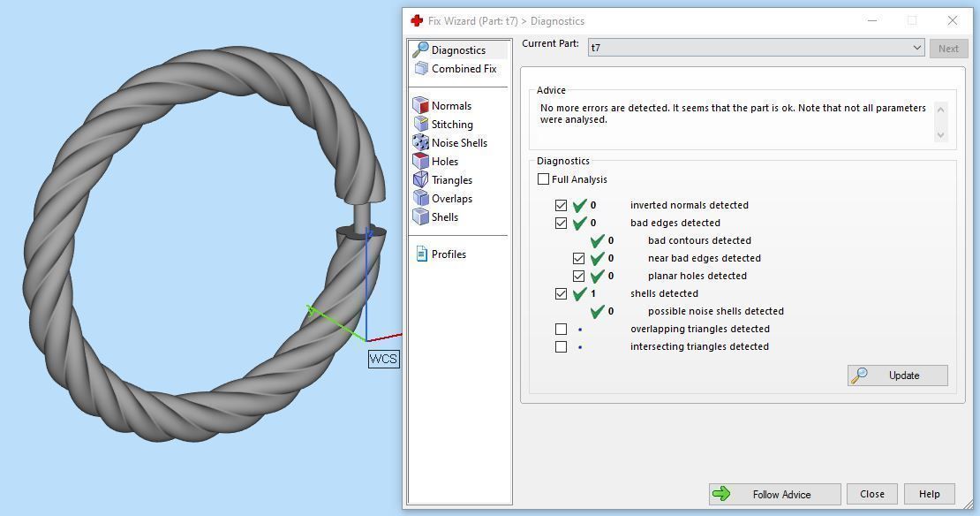
Task: Select the Noise Shells icon
Action: point(420,142)
